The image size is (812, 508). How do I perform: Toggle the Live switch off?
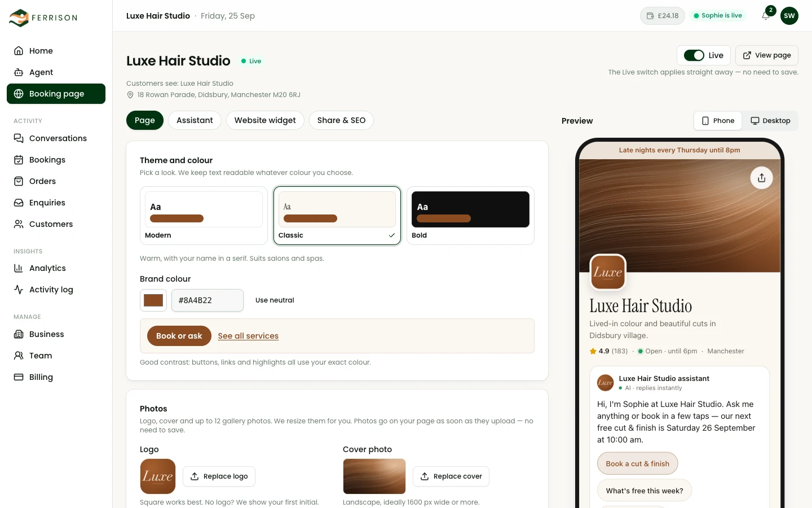click(x=694, y=55)
